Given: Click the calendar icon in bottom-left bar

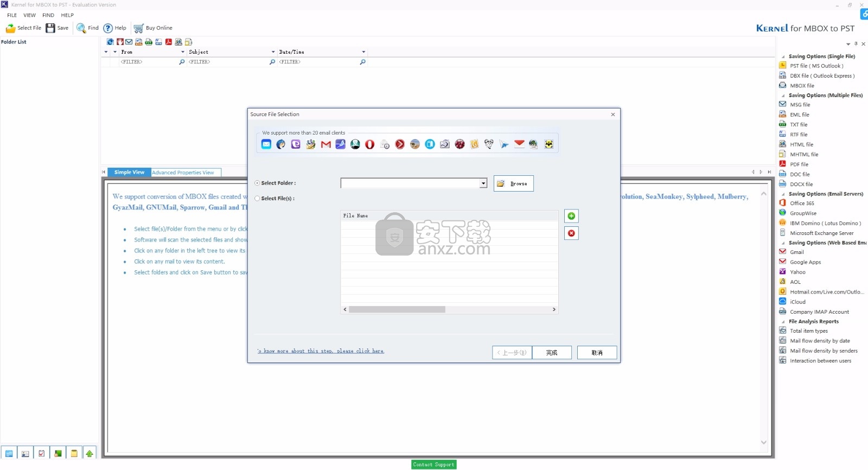Looking at the screenshot, I should pyautogui.click(x=9, y=453).
